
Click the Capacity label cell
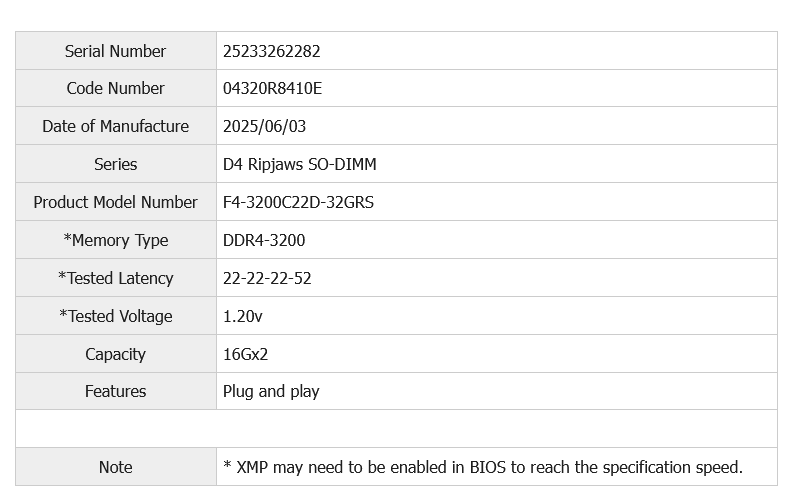pyautogui.click(x=115, y=355)
